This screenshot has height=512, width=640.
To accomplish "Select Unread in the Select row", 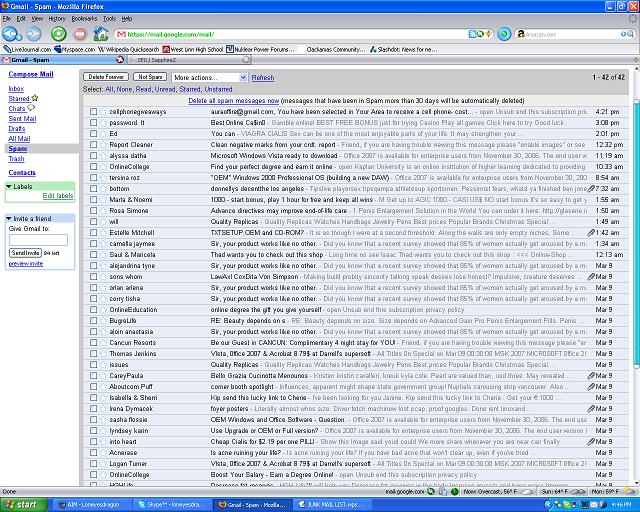I will [x=164, y=89].
